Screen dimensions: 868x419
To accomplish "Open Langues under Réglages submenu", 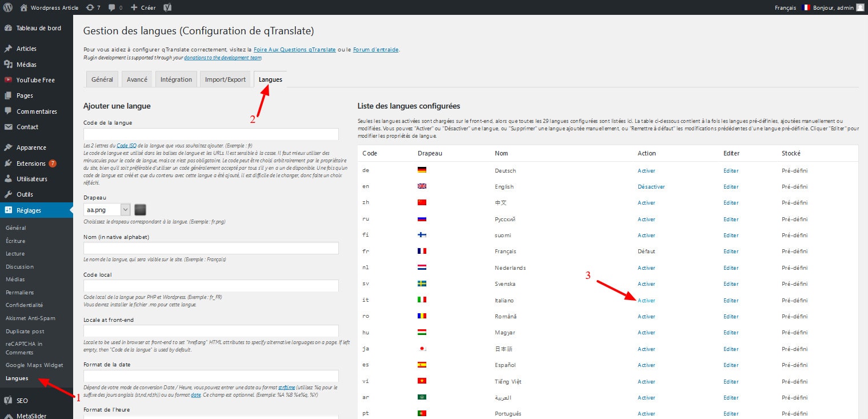I will coord(17,378).
